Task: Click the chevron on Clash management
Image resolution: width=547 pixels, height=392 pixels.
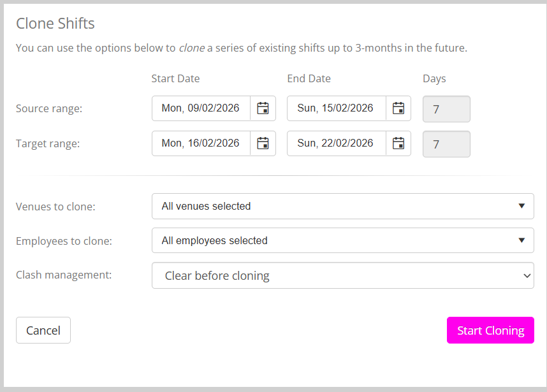Action: 527,276
